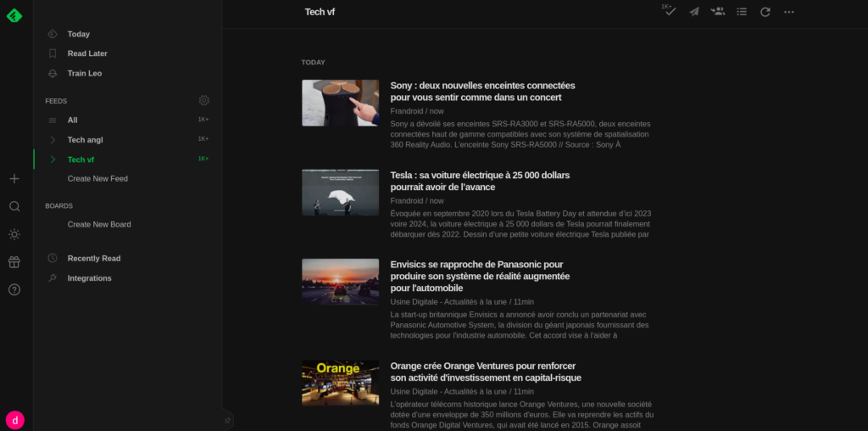Open the Tesla voiture électrique article title

[480, 182]
